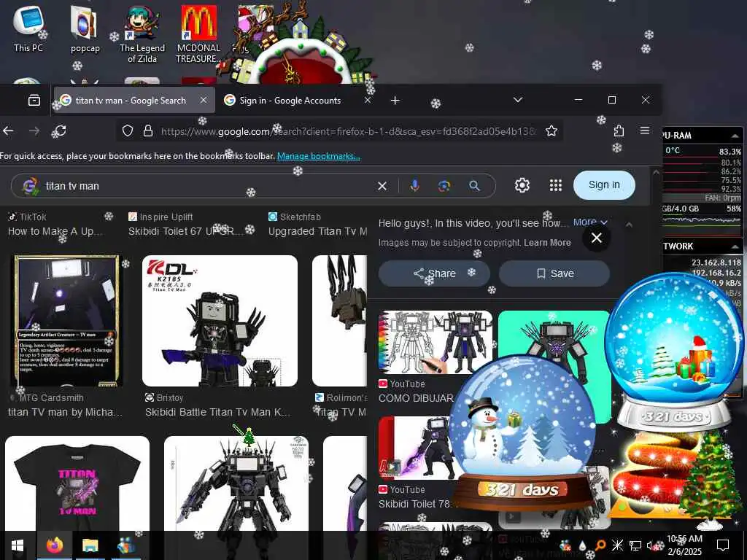
Task: Open the Learn More copyright link
Action: click(547, 243)
